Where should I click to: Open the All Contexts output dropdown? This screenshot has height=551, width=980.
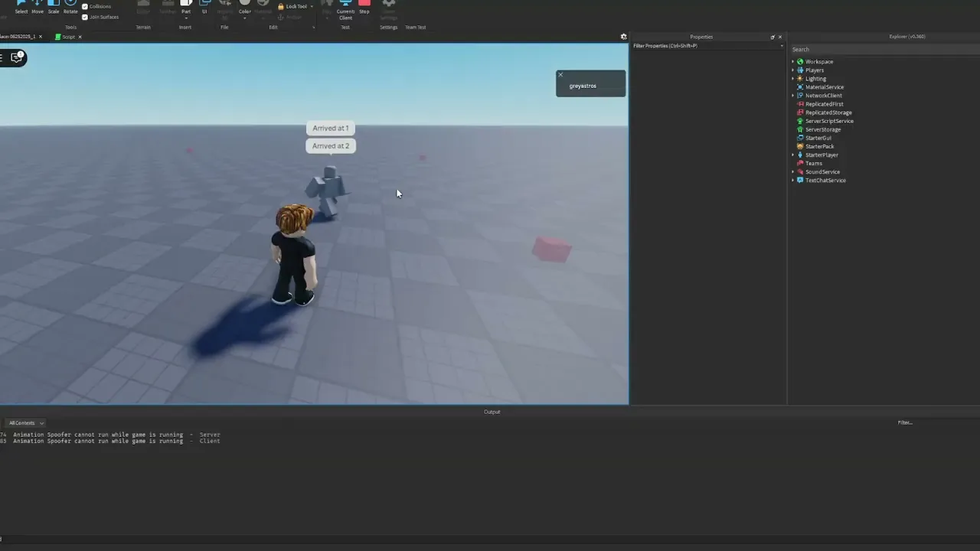click(26, 423)
